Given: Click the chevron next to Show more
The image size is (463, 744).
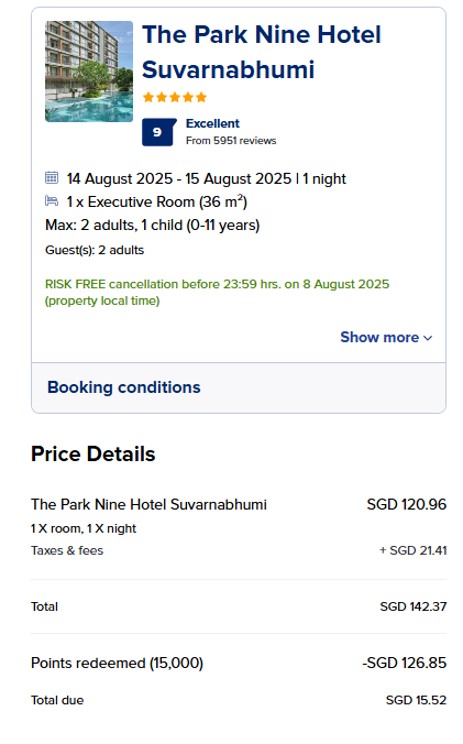Looking at the screenshot, I should pos(428,338).
